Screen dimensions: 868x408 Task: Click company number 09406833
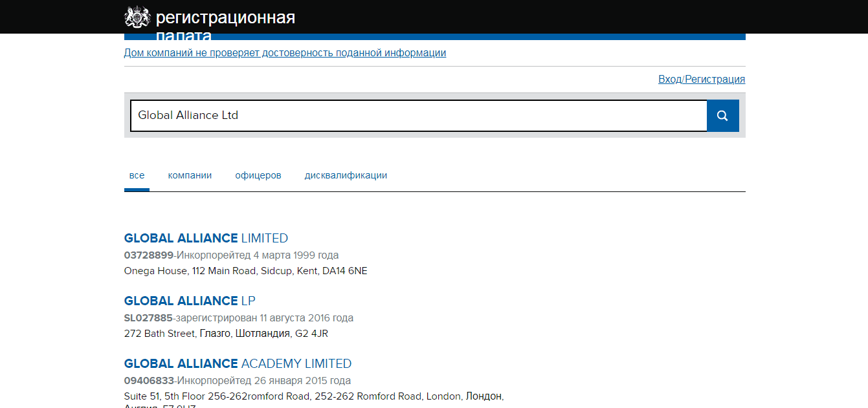[x=149, y=380]
